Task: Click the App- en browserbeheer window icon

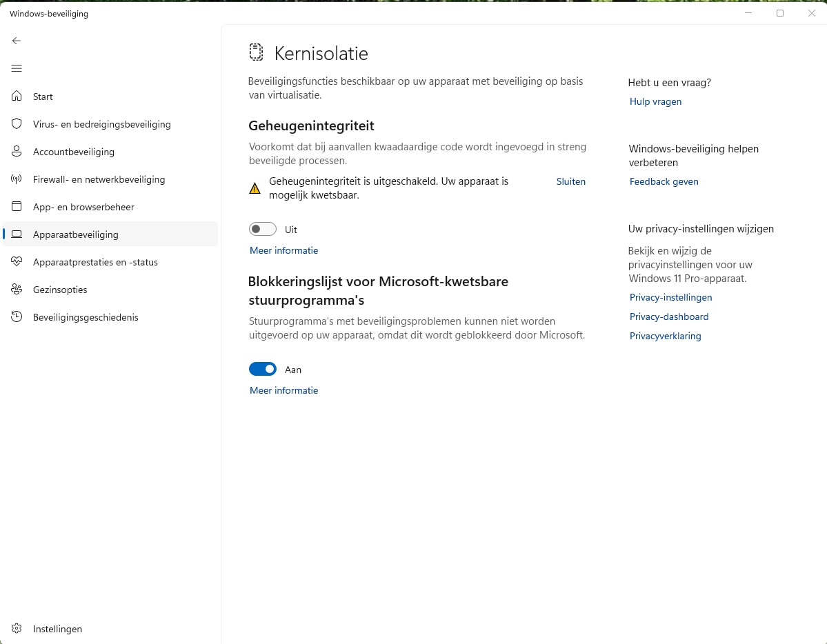Action: [x=17, y=207]
